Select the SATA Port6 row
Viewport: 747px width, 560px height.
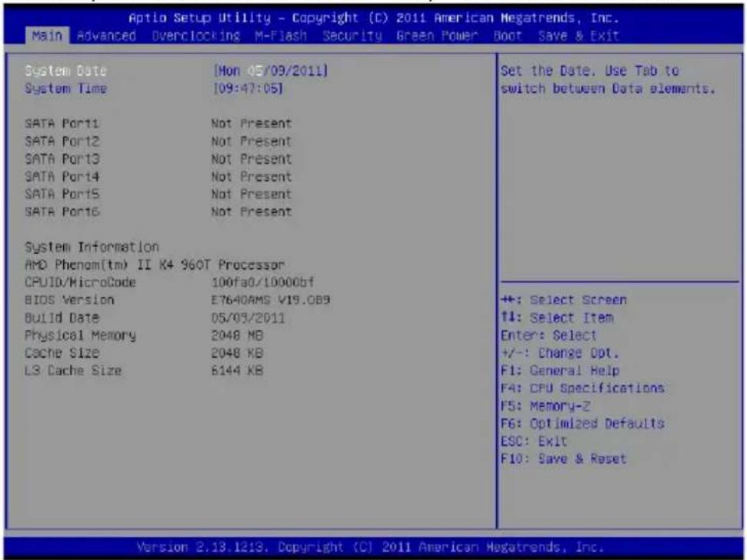point(158,212)
